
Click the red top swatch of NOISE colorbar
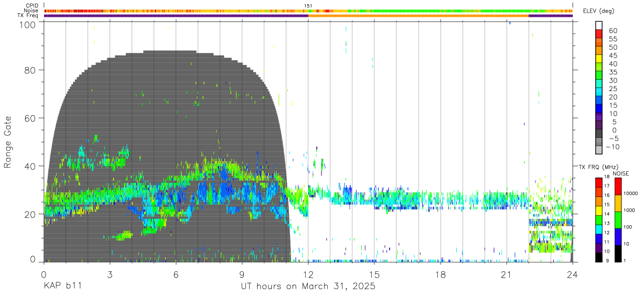tap(617, 186)
